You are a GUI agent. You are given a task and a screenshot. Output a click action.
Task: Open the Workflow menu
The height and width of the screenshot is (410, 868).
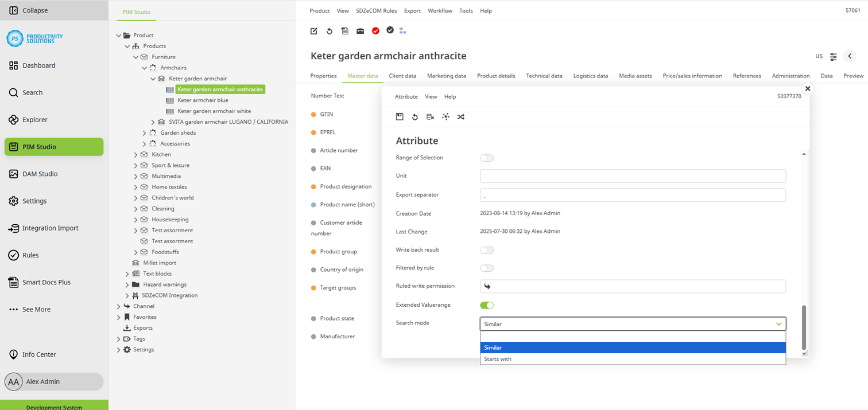(x=440, y=10)
